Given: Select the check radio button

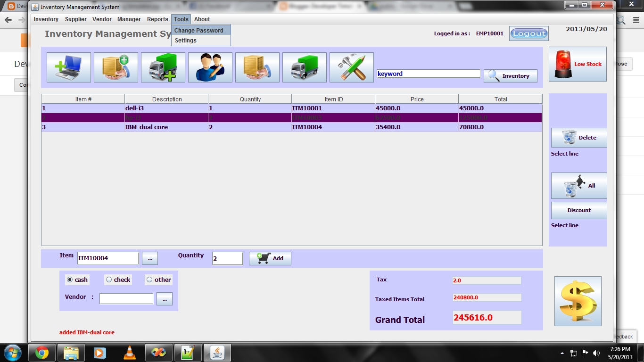Looking at the screenshot, I should click(x=109, y=280).
